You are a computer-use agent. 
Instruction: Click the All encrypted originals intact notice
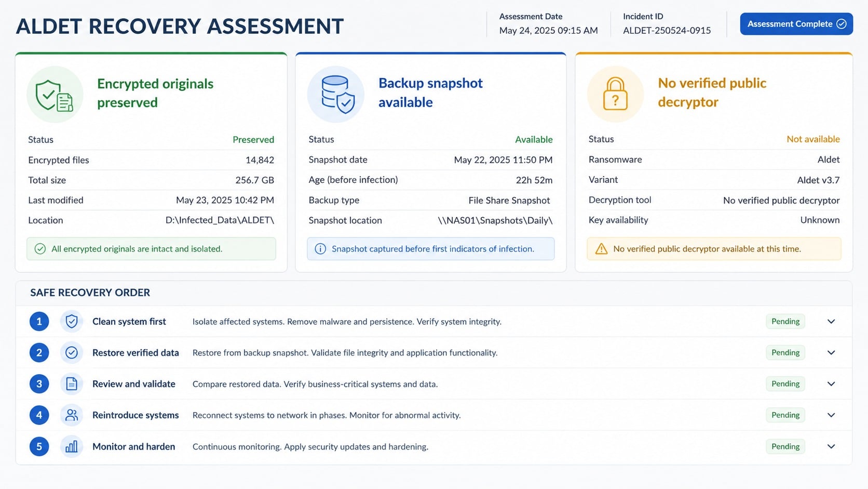click(x=151, y=249)
